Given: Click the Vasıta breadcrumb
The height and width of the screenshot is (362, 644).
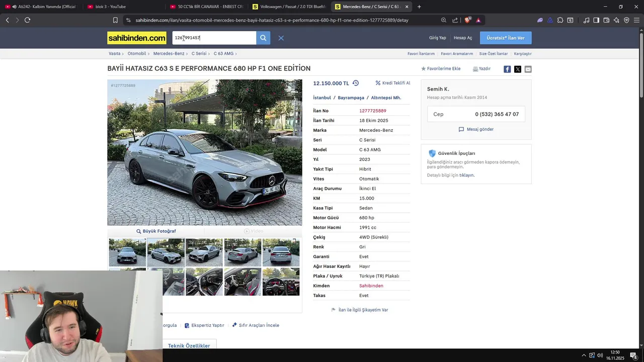Looking at the screenshot, I should [x=114, y=53].
